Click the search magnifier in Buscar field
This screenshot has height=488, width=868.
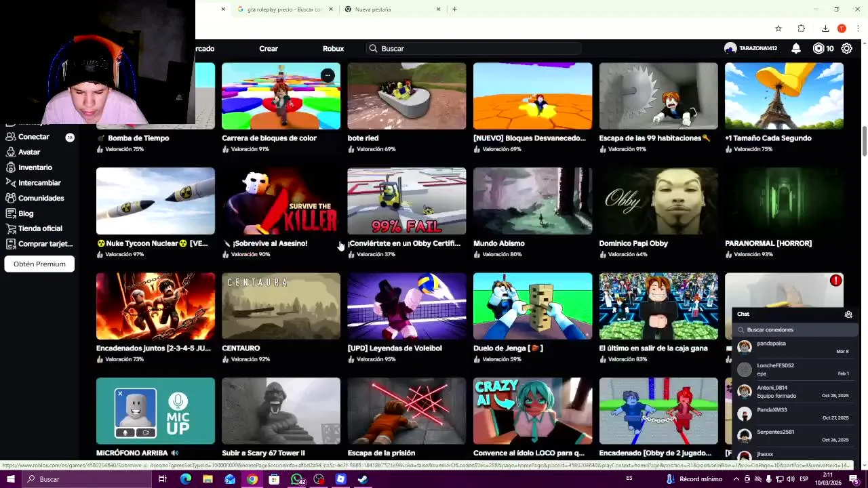[x=373, y=49]
